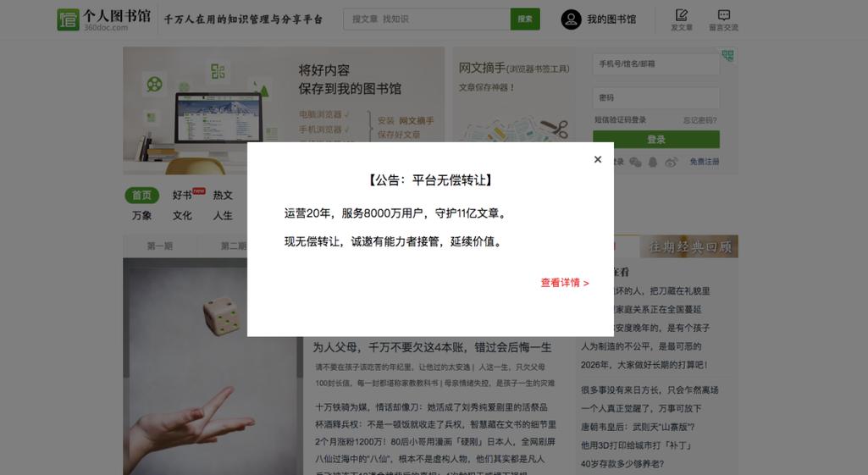This screenshot has height=475, width=868.
Task: Click the green 搜索 button
Action: click(525, 19)
